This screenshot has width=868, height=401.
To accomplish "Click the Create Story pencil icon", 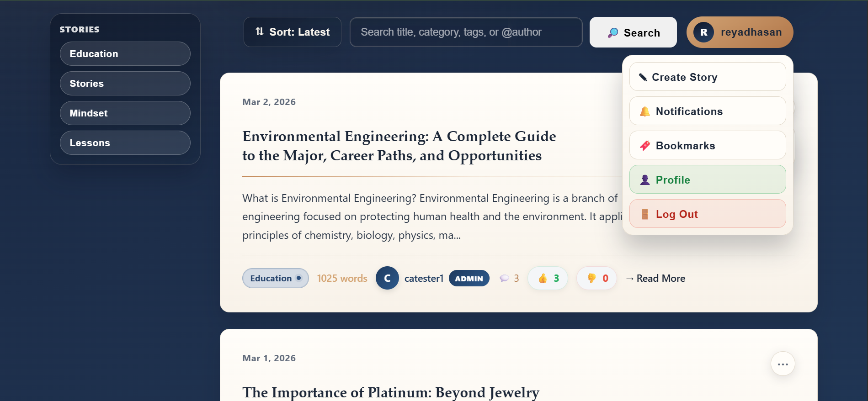I will (x=643, y=77).
